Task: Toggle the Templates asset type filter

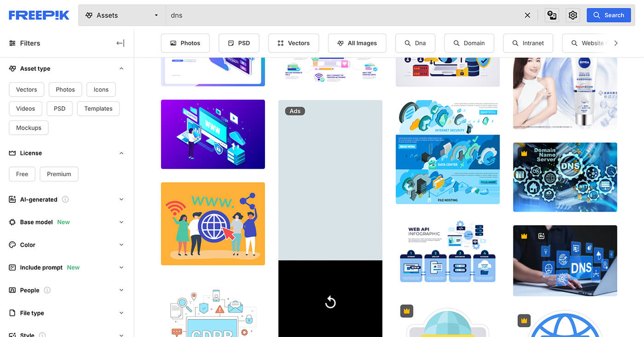Action: point(98,109)
